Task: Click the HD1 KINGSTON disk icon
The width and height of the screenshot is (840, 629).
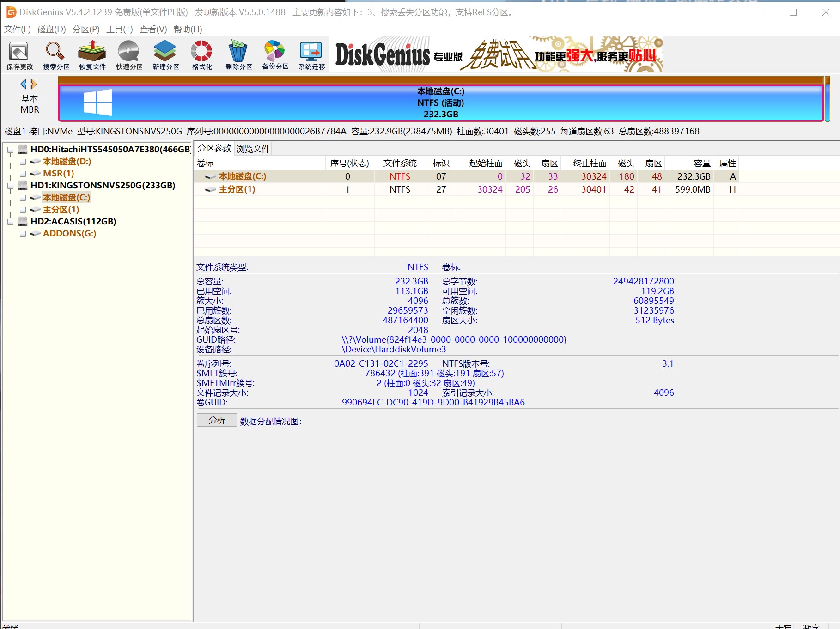Action: pos(23,185)
